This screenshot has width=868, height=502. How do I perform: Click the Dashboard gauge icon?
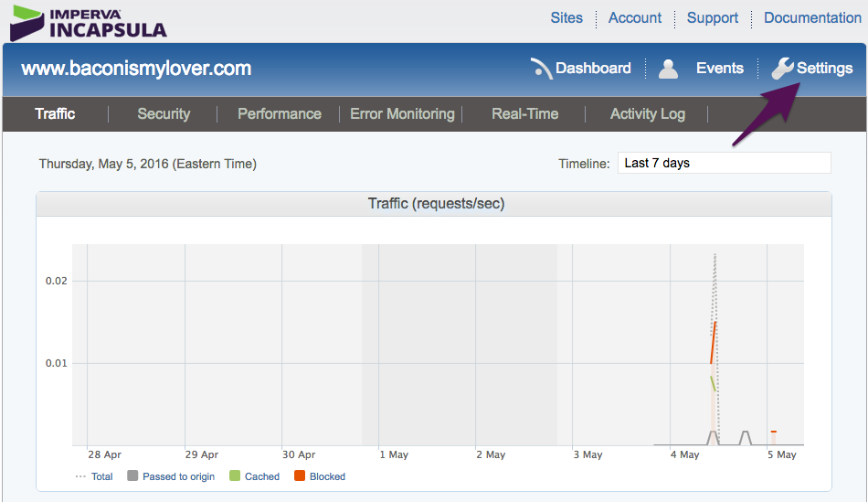[x=541, y=69]
